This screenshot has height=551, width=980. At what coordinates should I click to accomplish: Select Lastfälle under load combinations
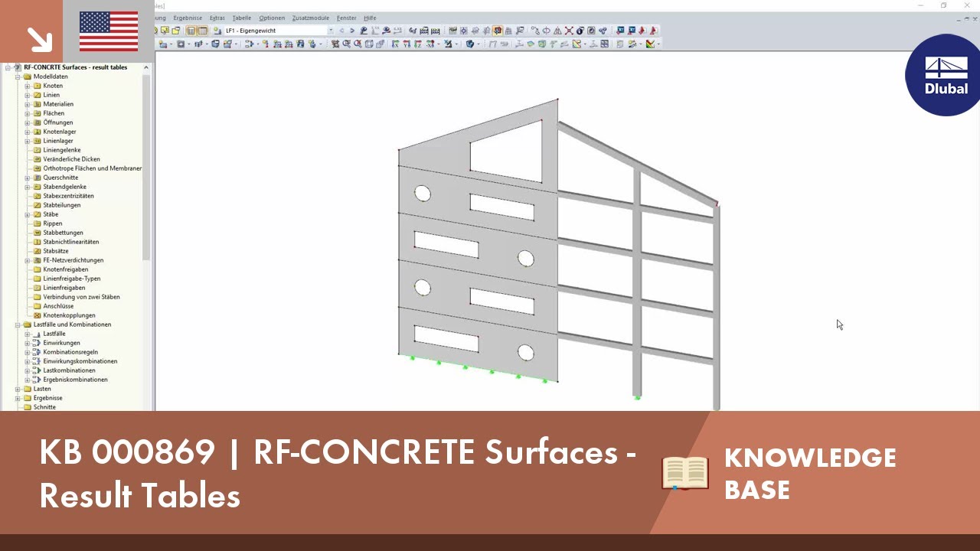coord(54,334)
